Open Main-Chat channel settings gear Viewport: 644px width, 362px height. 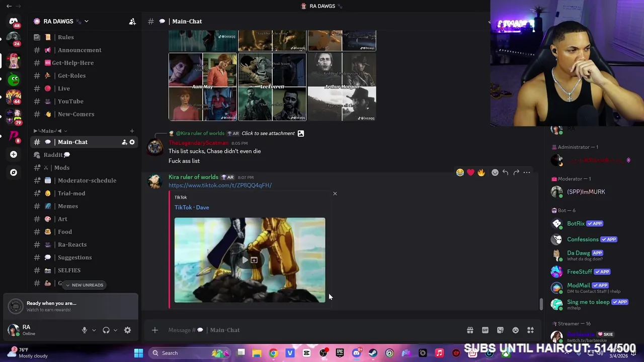[x=132, y=142]
